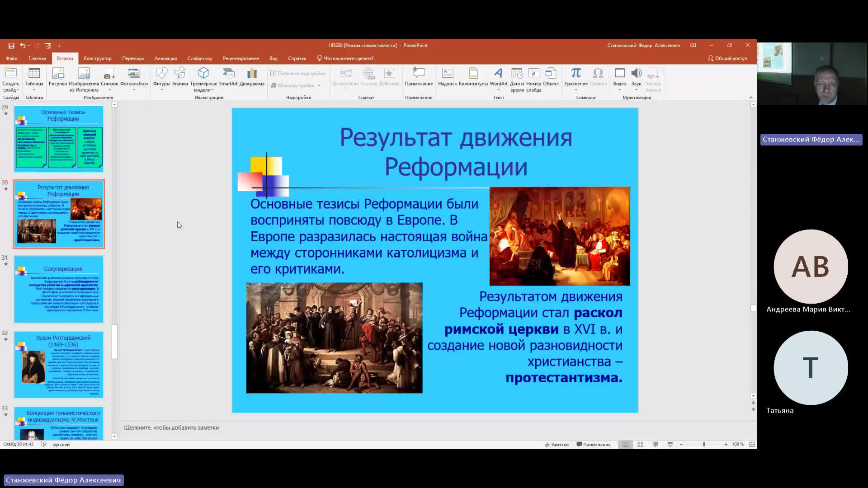Open Online Pictures (Изображения из Интернета)

click(x=84, y=80)
